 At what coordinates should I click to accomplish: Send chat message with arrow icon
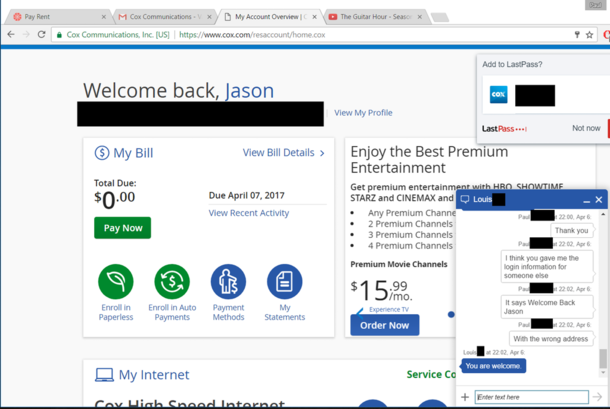tap(598, 397)
